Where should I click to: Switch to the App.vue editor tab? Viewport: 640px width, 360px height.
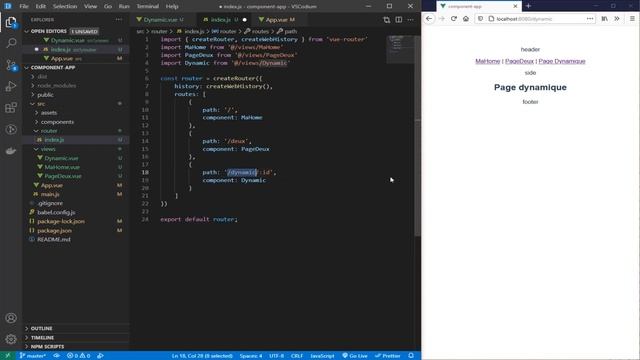279,20
